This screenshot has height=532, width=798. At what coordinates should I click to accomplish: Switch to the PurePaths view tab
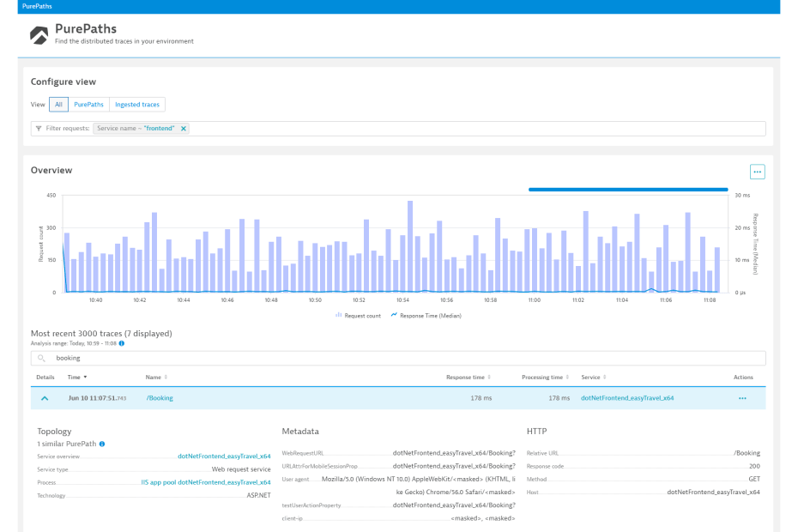tap(88, 105)
